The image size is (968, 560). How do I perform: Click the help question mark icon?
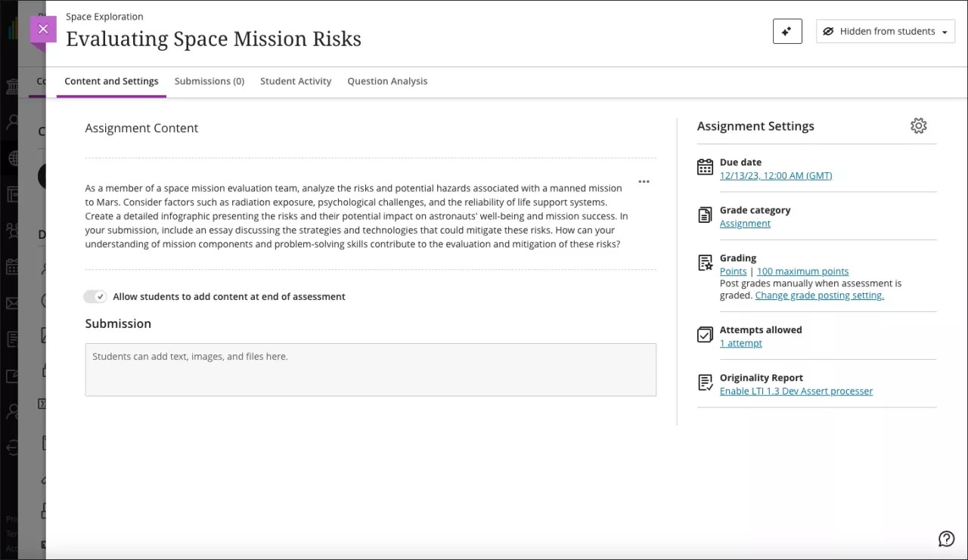tap(946, 538)
